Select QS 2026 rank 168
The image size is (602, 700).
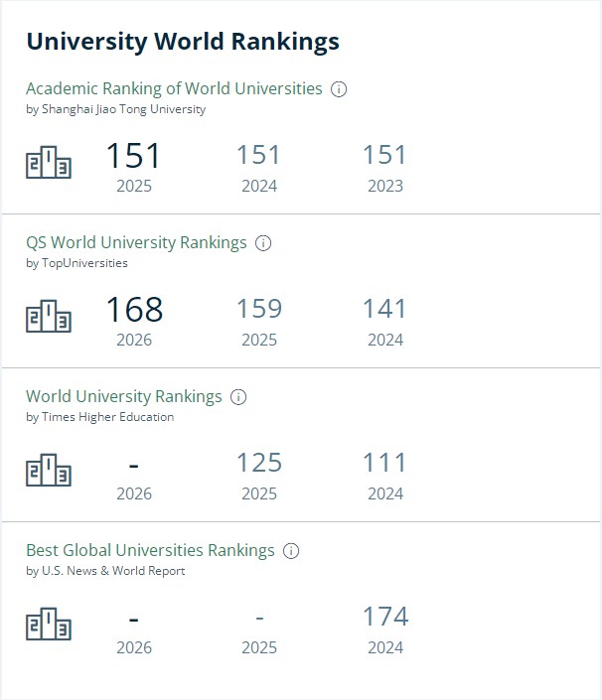(x=134, y=310)
